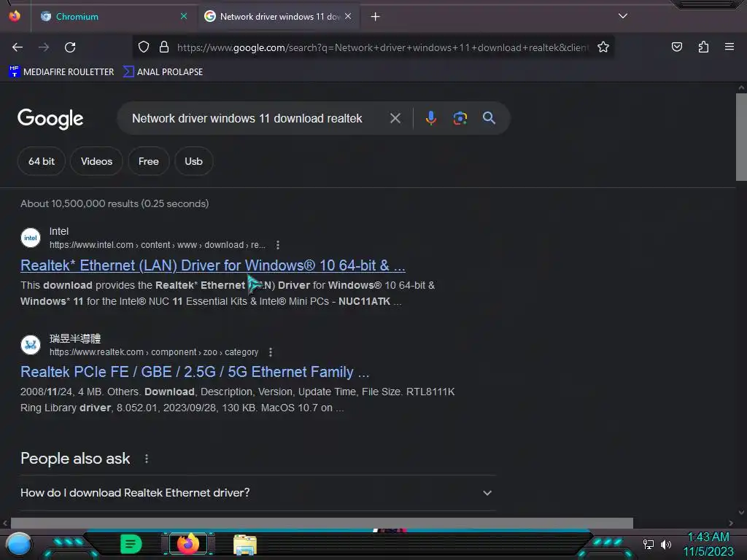Screen dimensions: 747x560
Task: Click the Google search query field
Action: click(x=247, y=118)
